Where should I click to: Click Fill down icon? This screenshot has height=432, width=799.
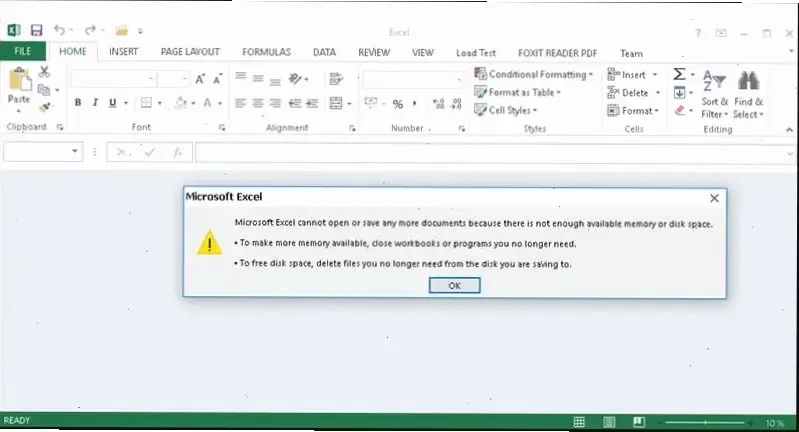pyautogui.click(x=679, y=93)
